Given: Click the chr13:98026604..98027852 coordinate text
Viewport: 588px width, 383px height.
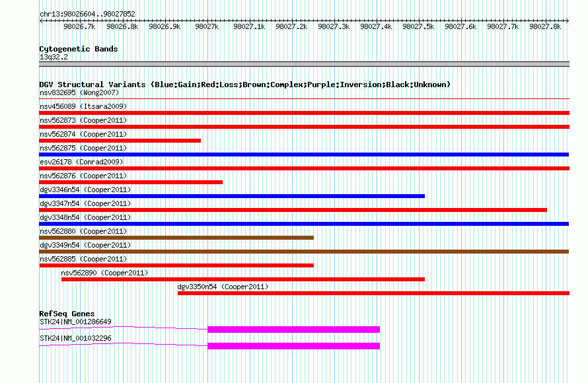Looking at the screenshot, I should pyautogui.click(x=87, y=14).
